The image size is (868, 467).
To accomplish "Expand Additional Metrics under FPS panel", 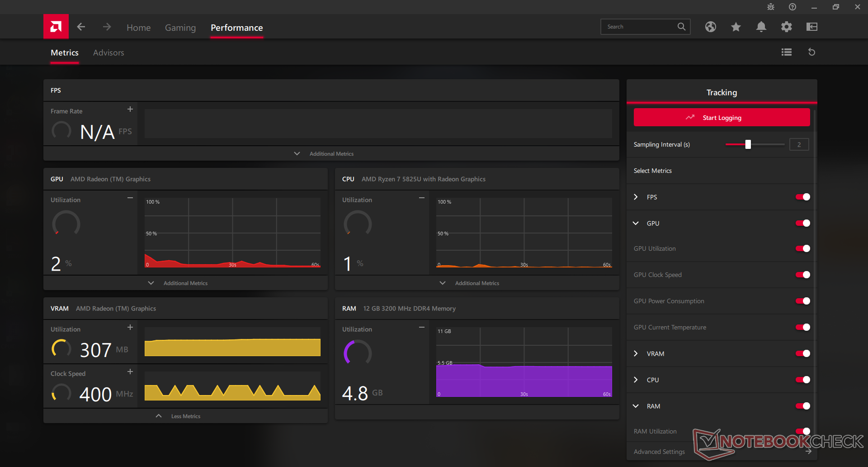I will pos(324,154).
